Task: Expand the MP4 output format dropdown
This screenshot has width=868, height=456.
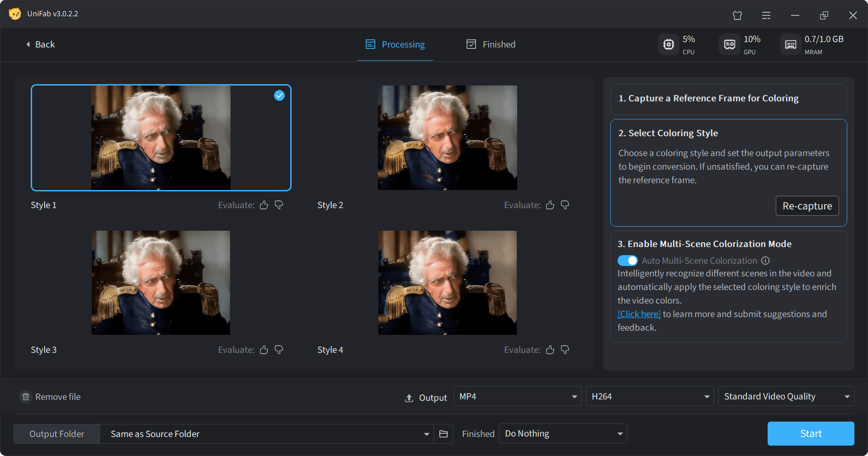Action: (518, 397)
